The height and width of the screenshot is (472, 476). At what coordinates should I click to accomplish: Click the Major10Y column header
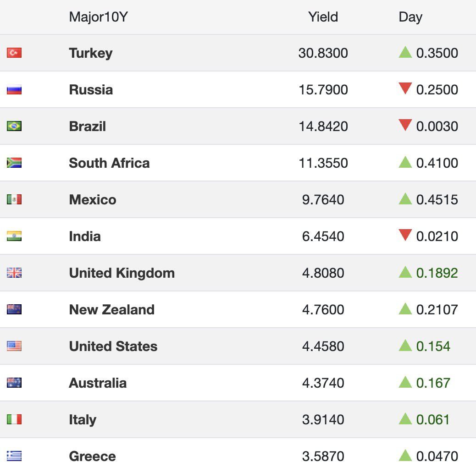point(98,17)
